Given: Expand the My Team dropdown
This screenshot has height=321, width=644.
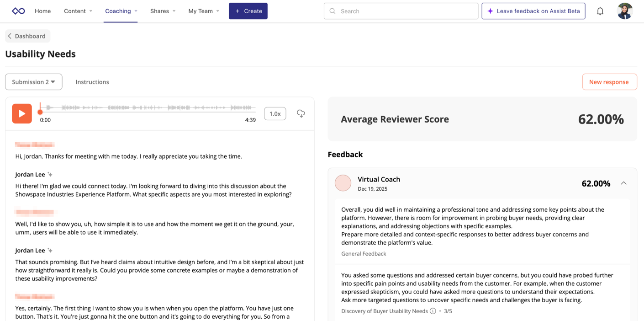Looking at the screenshot, I should click(204, 11).
